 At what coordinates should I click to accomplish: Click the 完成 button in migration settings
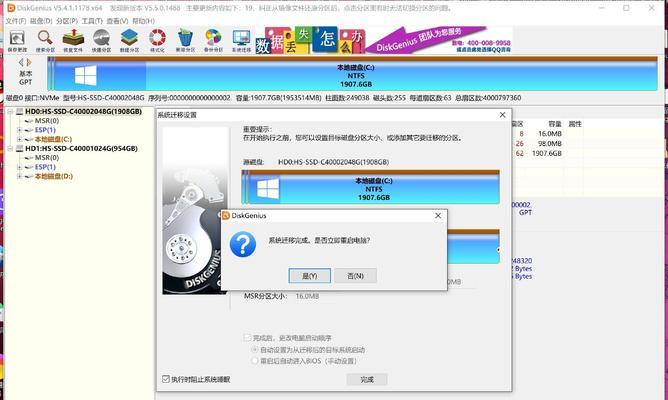coord(367,379)
